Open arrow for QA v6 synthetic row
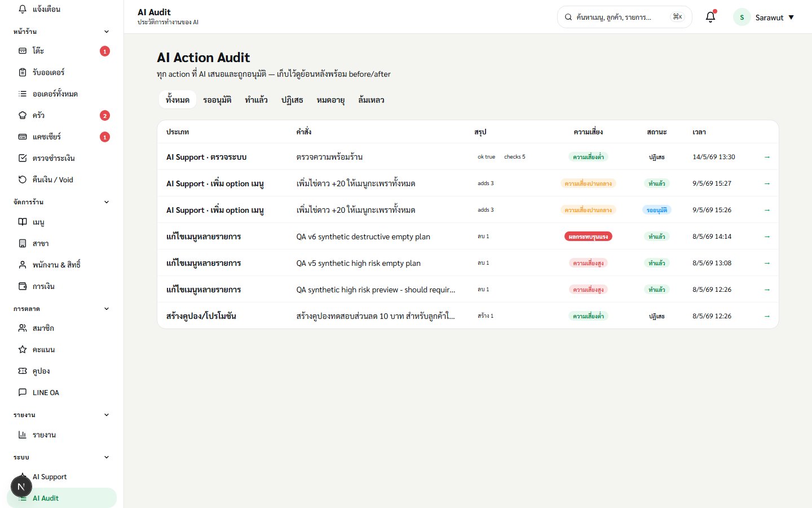Image resolution: width=812 pixels, height=508 pixels. pyautogui.click(x=767, y=237)
